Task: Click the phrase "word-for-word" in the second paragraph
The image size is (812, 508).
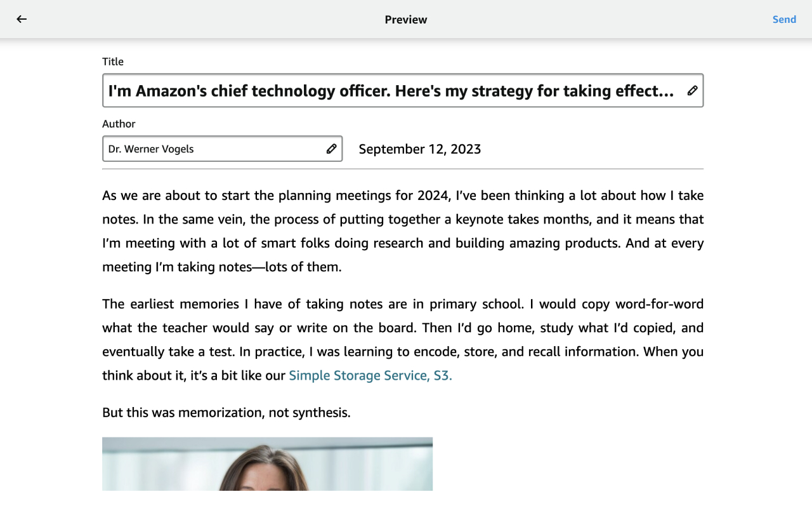Action: coord(659,304)
